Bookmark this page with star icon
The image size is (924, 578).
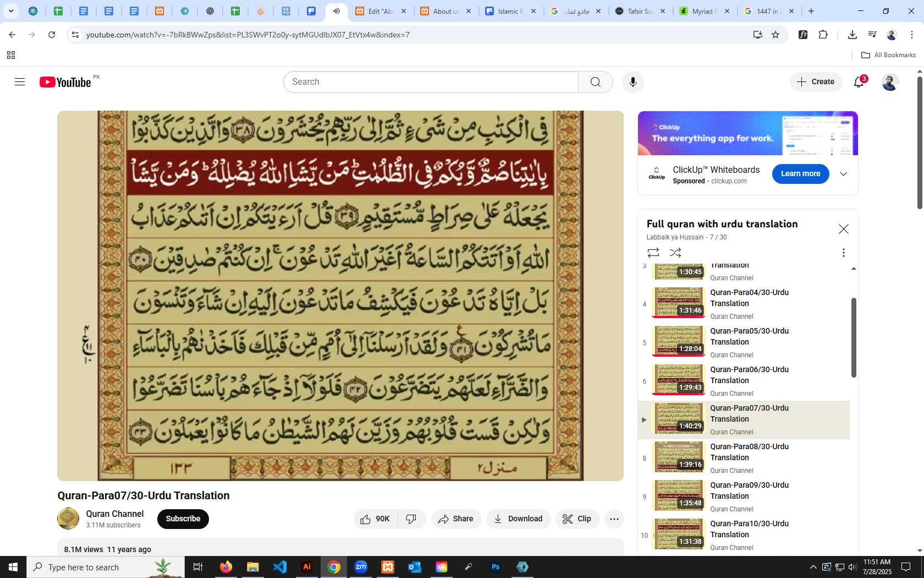(776, 35)
